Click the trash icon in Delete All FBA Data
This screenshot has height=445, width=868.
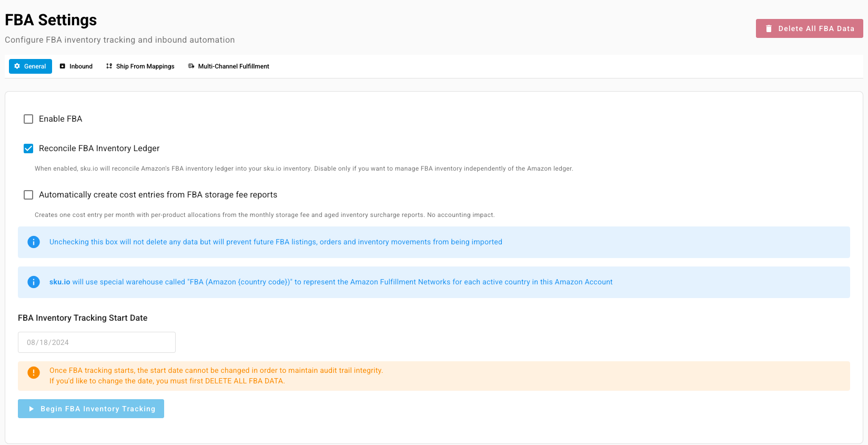[769, 28]
